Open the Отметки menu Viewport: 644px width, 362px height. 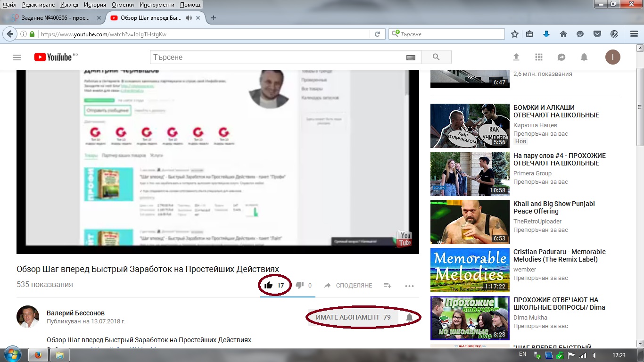[123, 4]
